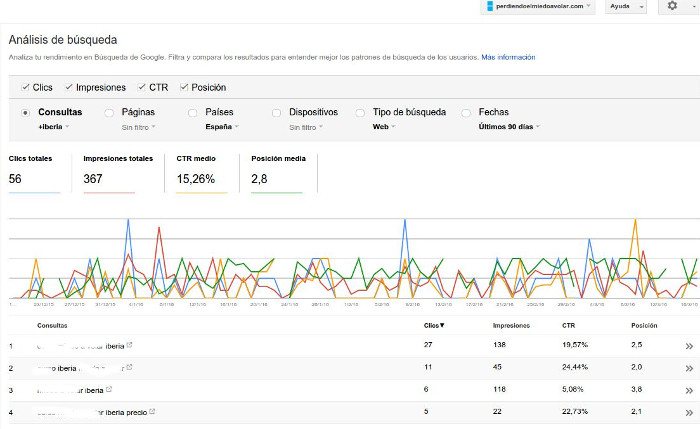Toggle the Posición checkbox
Image resolution: width=700 pixels, height=429 pixels.
click(184, 87)
